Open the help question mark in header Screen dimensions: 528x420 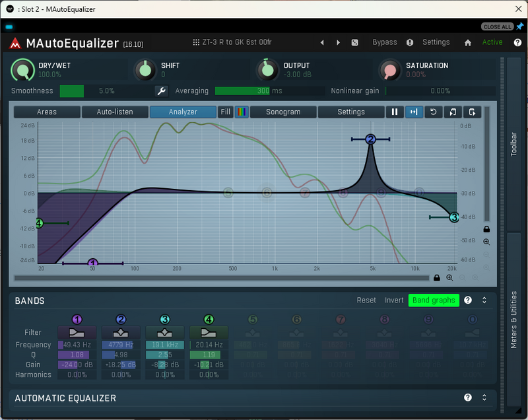517,42
